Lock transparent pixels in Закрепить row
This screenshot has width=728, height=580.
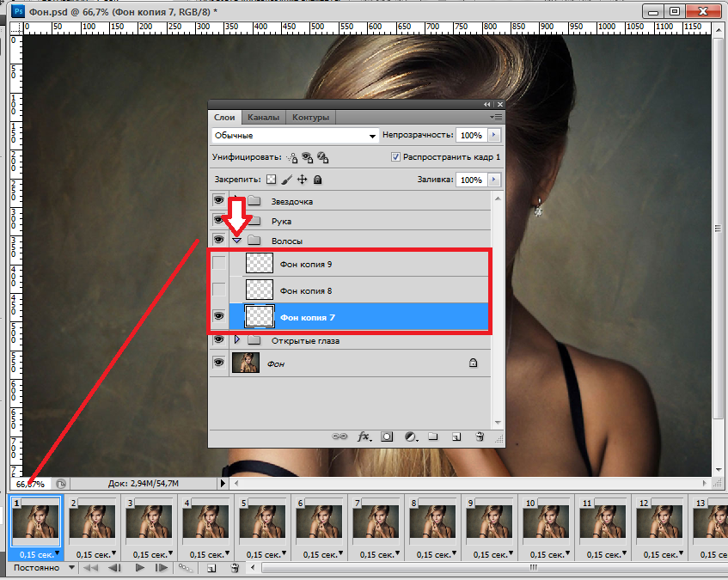tap(271, 180)
